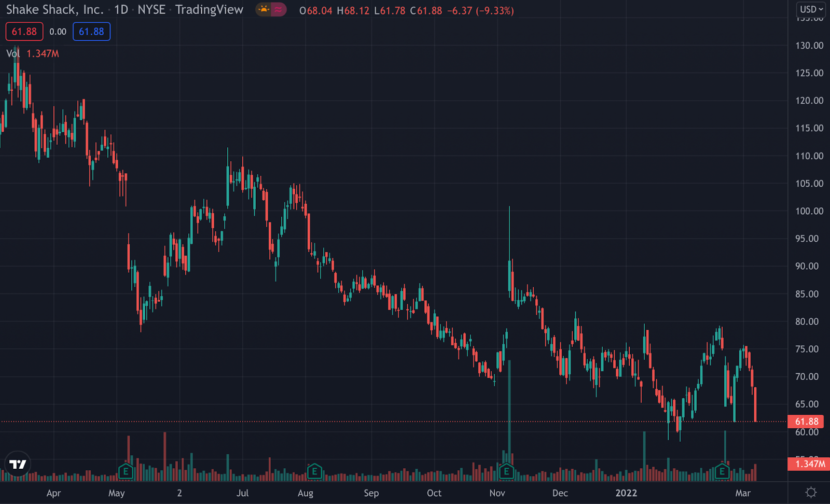Click the market status sun icon
Viewport: 830px width, 504px height.
click(x=264, y=9)
